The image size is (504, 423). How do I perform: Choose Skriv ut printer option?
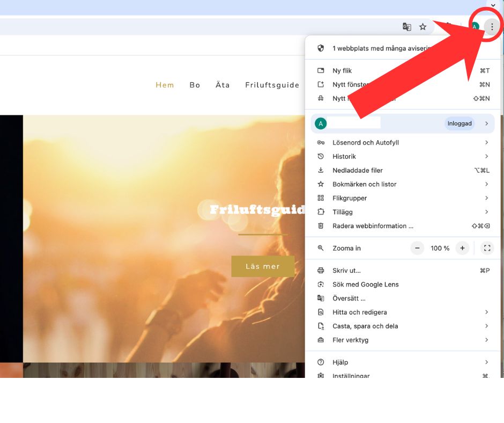(346, 271)
